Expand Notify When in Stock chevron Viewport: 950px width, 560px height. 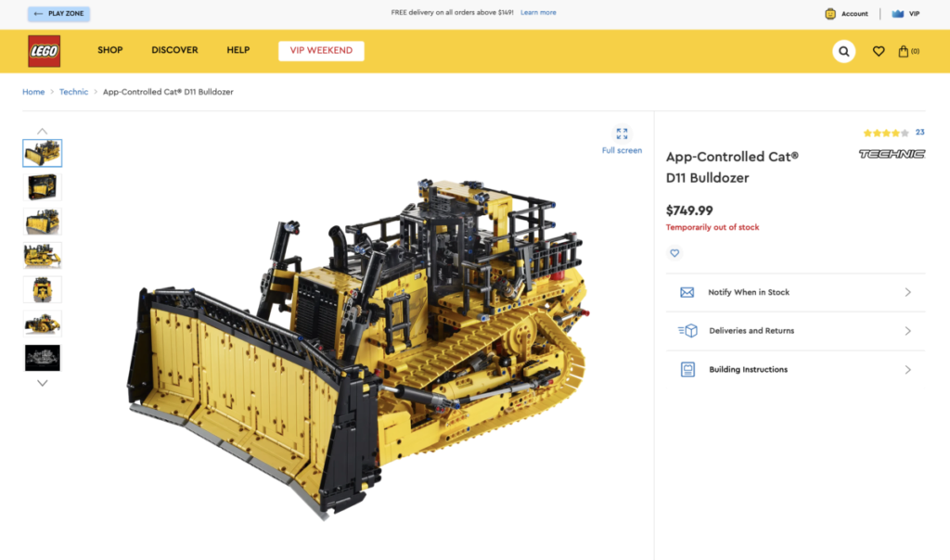[907, 292]
